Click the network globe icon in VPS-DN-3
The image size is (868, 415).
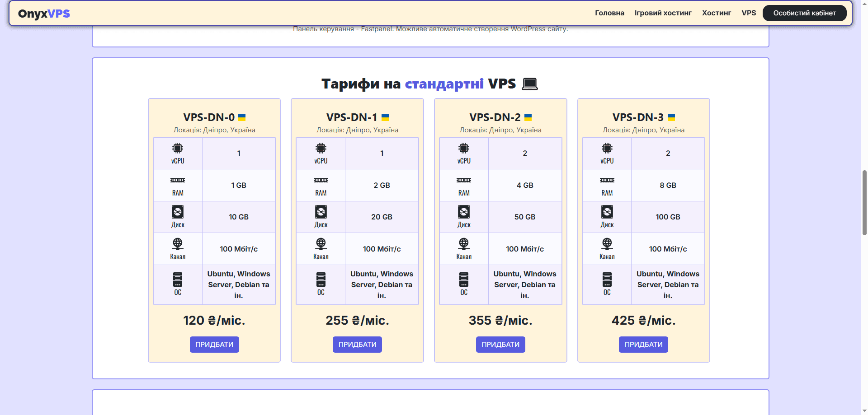(x=607, y=244)
